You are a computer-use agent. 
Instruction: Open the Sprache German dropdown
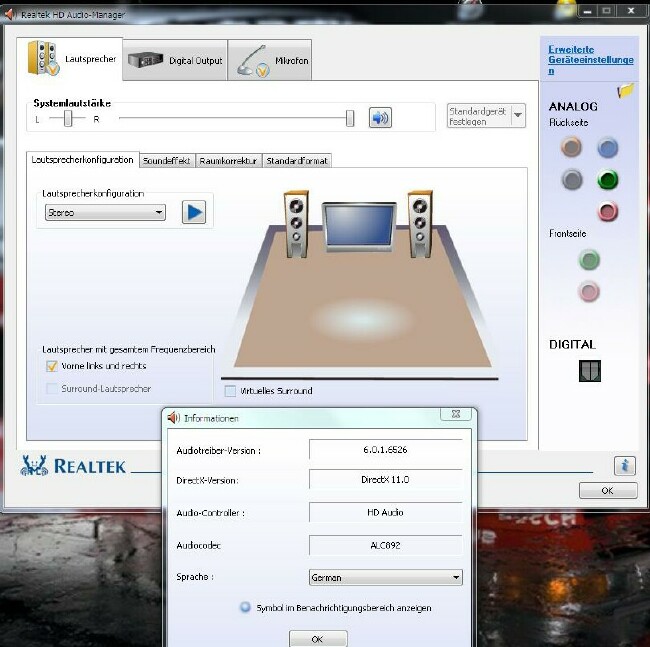point(386,577)
